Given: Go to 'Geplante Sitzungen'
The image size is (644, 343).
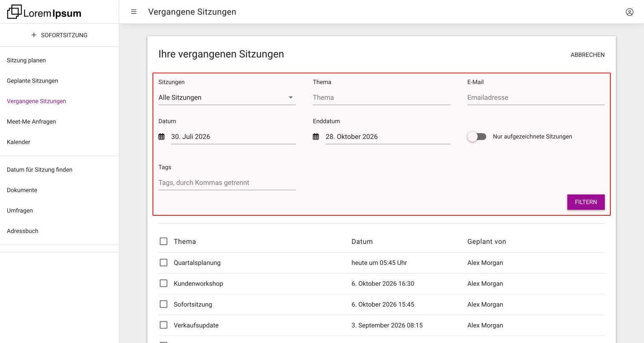Looking at the screenshot, I should [x=32, y=81].
